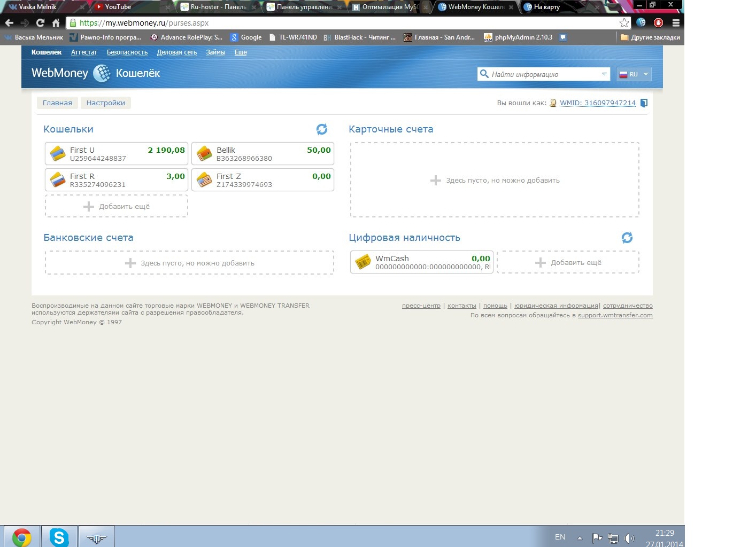Click the logout door icon beside WMID

pyautogui.click(x=644, y=103)
